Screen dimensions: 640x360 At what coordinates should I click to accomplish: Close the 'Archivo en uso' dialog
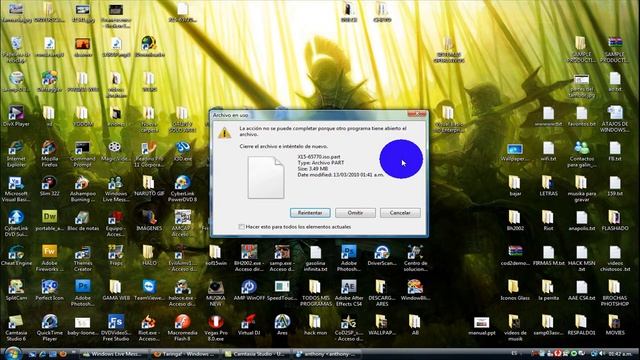pos(417,114)
